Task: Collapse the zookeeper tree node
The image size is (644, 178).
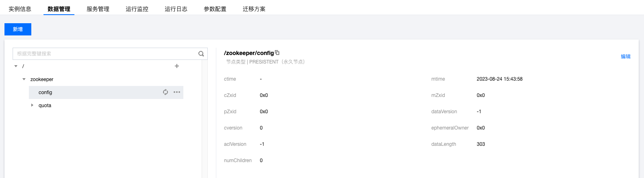Action: click(x=24, y=79)
